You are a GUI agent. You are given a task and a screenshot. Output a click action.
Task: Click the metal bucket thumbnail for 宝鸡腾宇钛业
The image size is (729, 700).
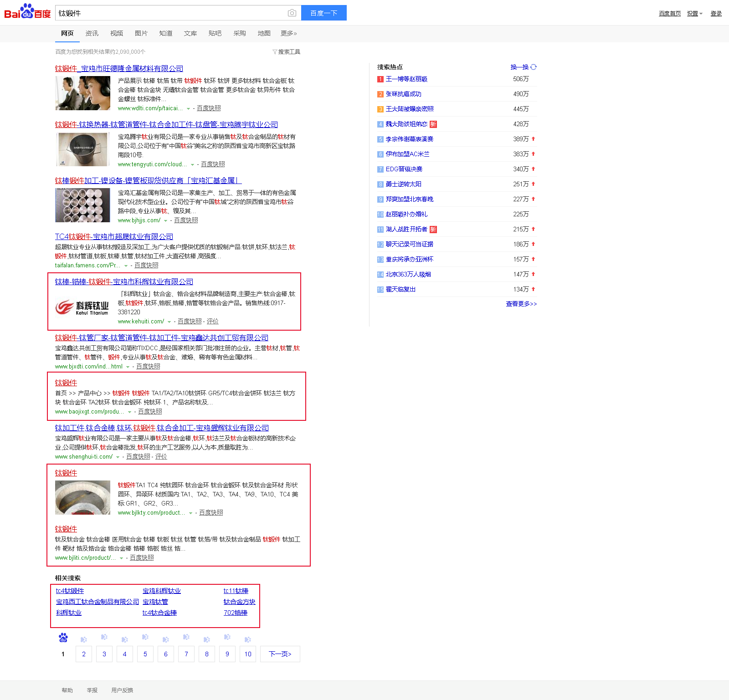click(x=82, y=149)
